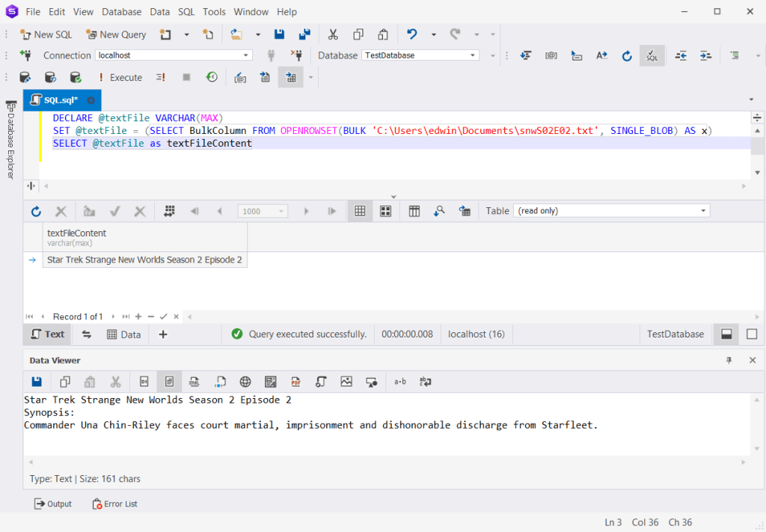Click the Save All icon
766x532 pixels.
tap(304, 34)
